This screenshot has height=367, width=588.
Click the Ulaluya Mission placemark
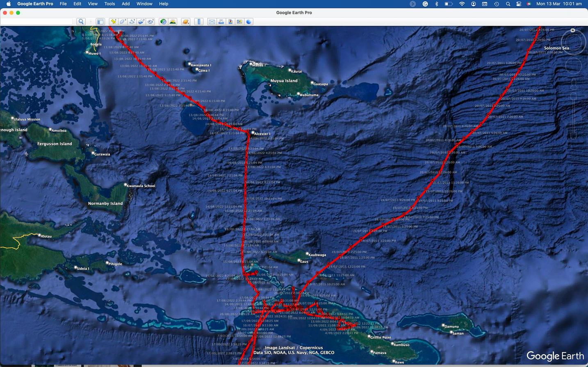click(26, 119)
